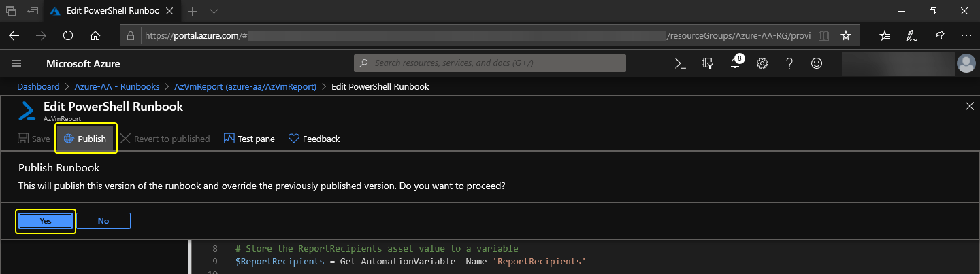The width and height of the screenshot is (980, 274).
Task: Open the Help question mark icon
Action: [x=789, y=63]
